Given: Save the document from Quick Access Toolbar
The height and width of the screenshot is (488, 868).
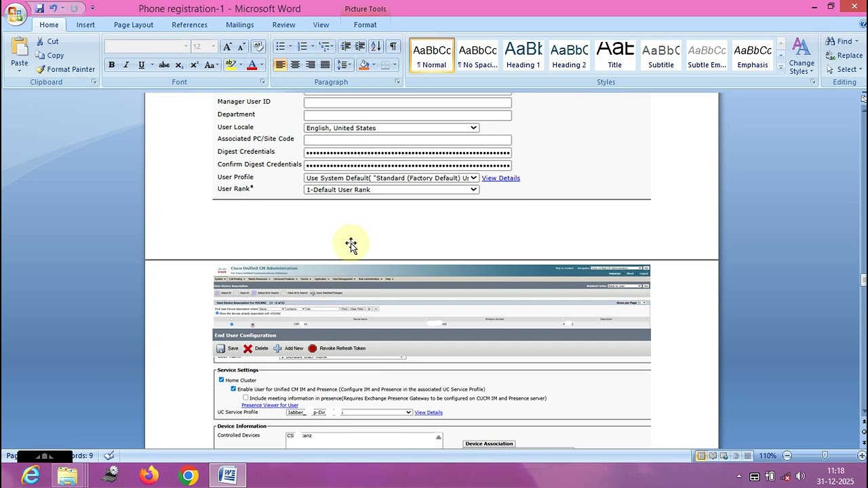Looking at the screenshot, I should click(40, 9).
